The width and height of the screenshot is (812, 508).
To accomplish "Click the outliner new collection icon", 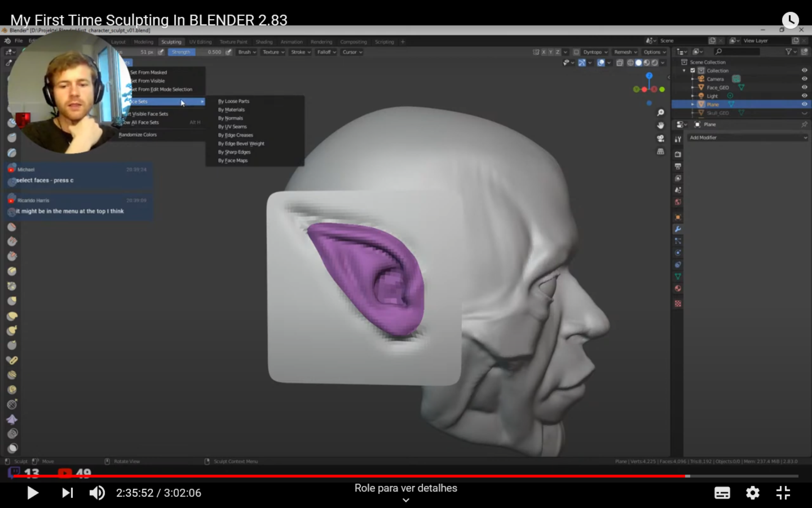I will (804, 52).
